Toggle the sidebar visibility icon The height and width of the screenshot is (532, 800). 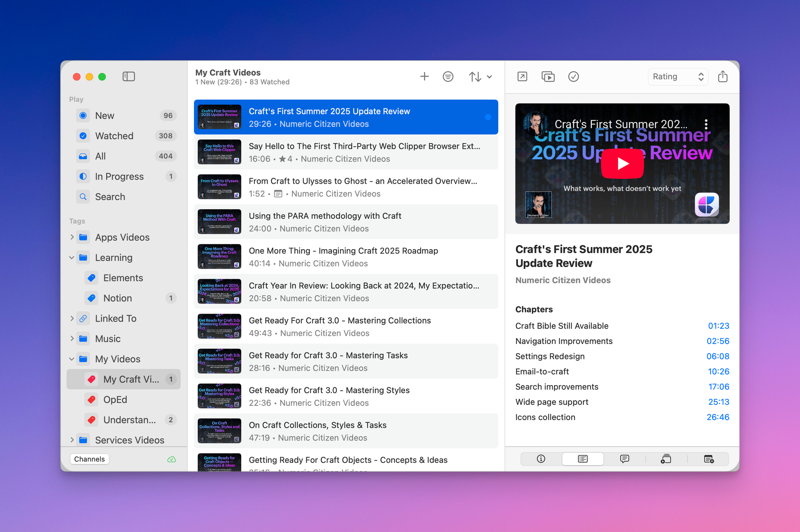click(128, 76)
